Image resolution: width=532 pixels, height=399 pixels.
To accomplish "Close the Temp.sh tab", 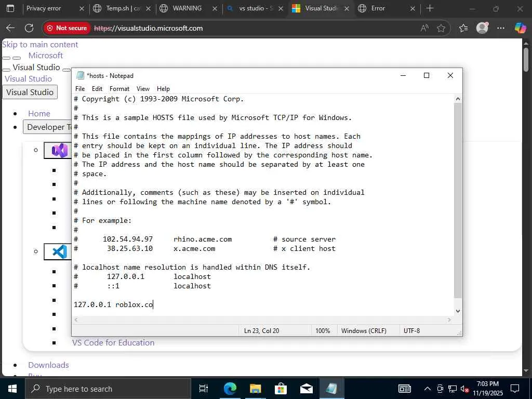I will [148, 8].
